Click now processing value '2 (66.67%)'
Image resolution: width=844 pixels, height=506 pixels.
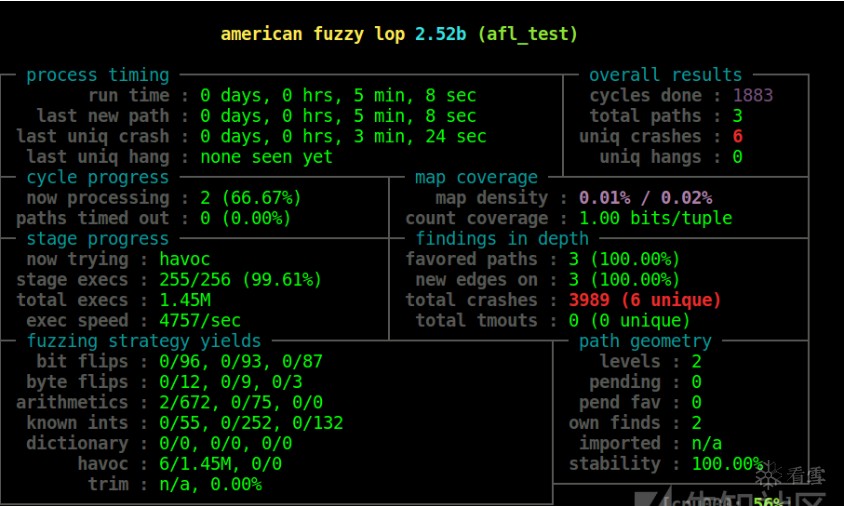coord(250,198)
